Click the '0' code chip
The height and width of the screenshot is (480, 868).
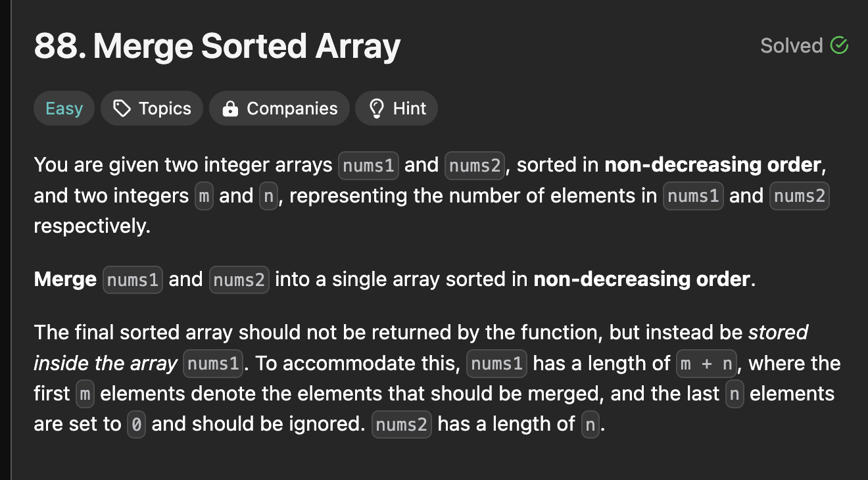pyautogui.click(x=136, y=424)
